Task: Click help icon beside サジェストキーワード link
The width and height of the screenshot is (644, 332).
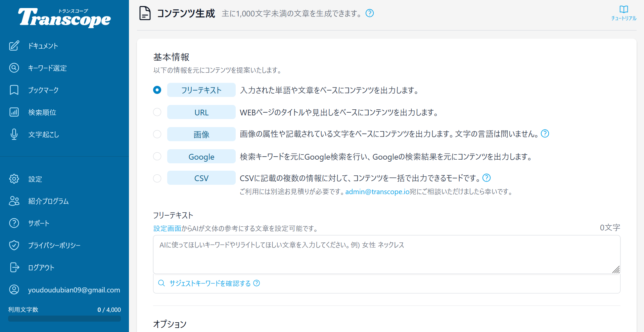Action: 257,283
